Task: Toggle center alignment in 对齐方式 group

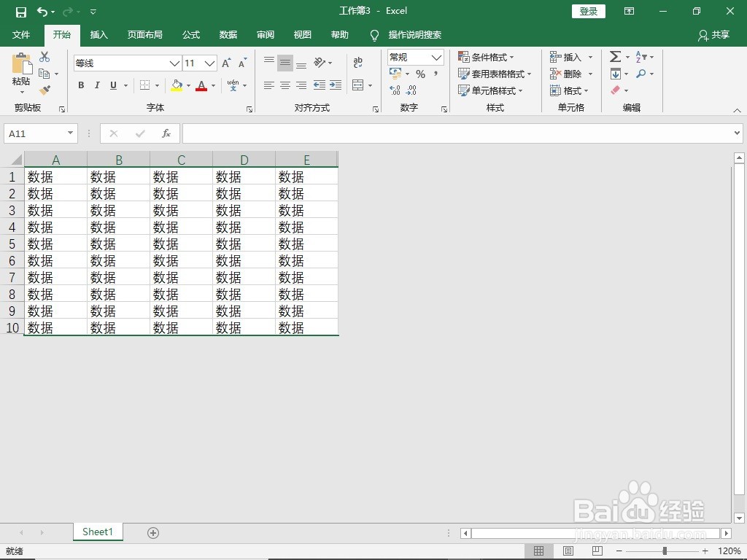Action: click(285, 85)
